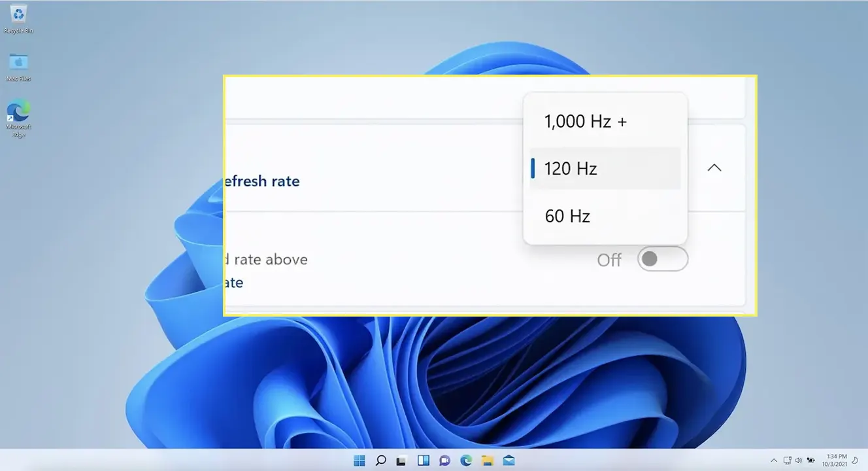Turn on the Off toggle switch
The image size is (868, 471).
coord(663,259)
